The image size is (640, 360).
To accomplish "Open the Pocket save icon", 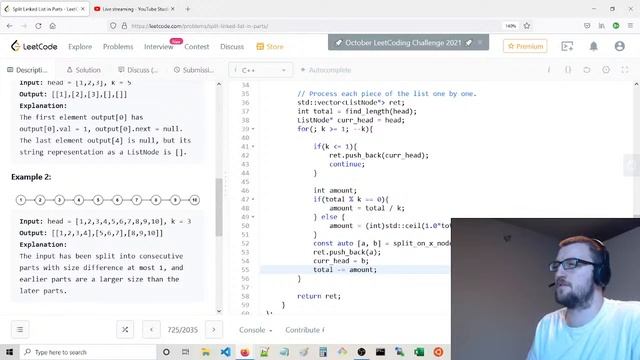I will click(x=587, y=26).
